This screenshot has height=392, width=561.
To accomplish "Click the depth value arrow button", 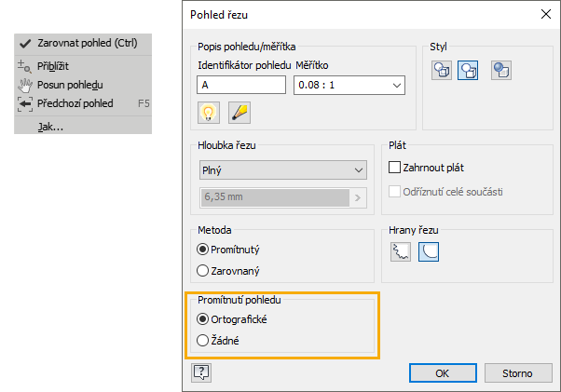I will 356,197.
